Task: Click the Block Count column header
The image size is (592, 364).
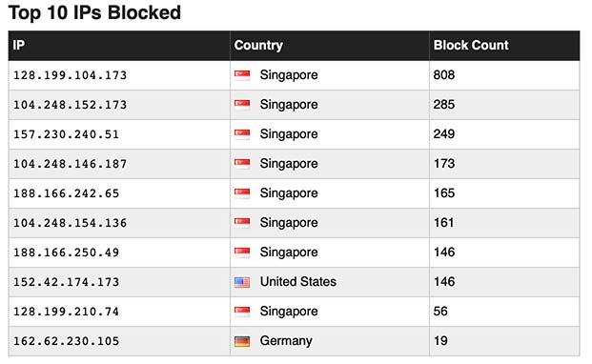Action: click(471, 46)
